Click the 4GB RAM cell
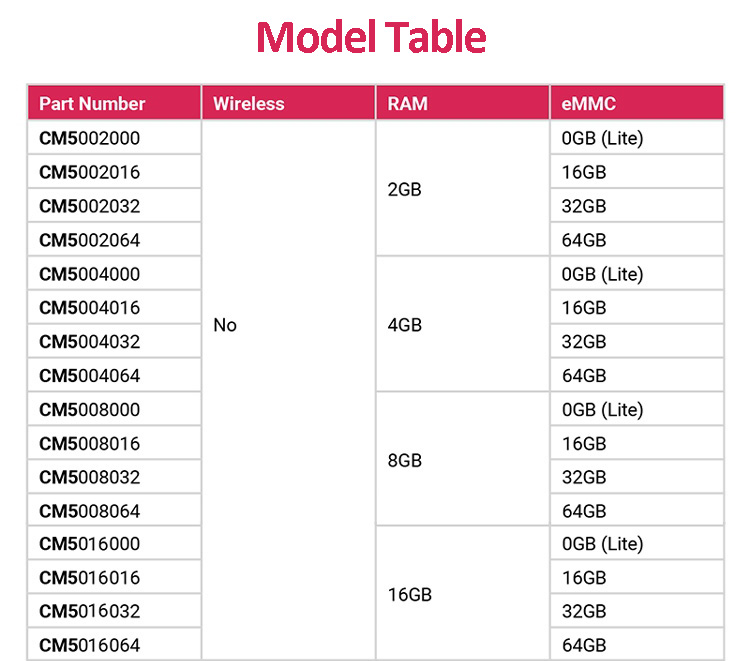 coord(404,325)
